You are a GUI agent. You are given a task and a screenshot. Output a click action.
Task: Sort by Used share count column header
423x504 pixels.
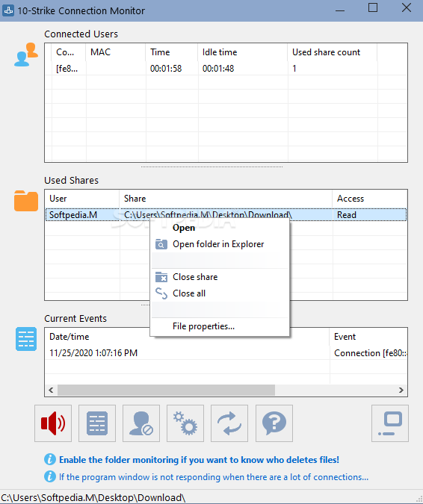(x=332, y=52)
